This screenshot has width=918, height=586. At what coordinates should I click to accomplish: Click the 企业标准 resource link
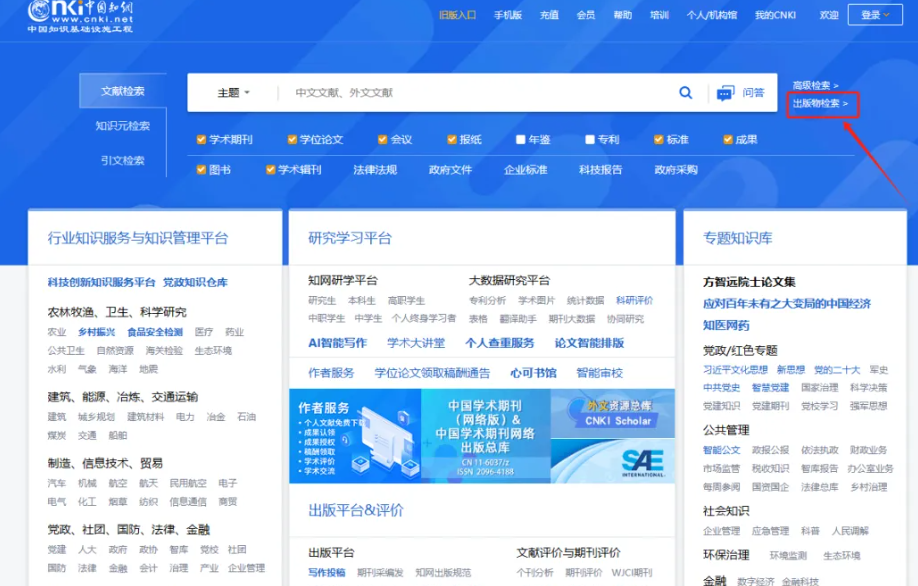point(526,170)
